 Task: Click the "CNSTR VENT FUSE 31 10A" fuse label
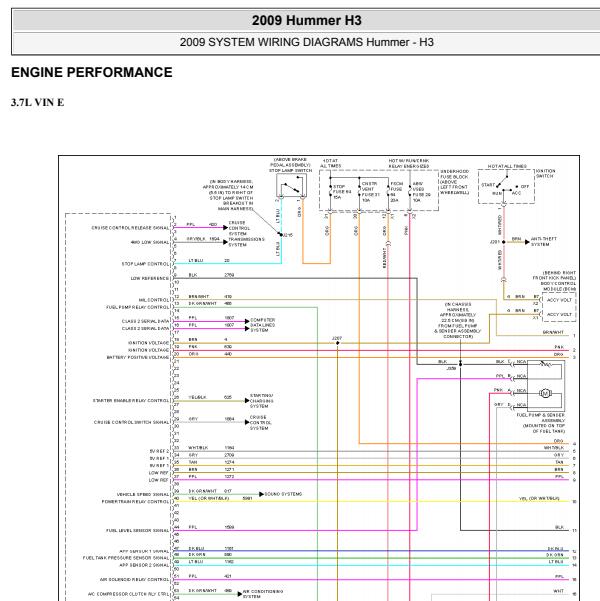click(371, 192)
